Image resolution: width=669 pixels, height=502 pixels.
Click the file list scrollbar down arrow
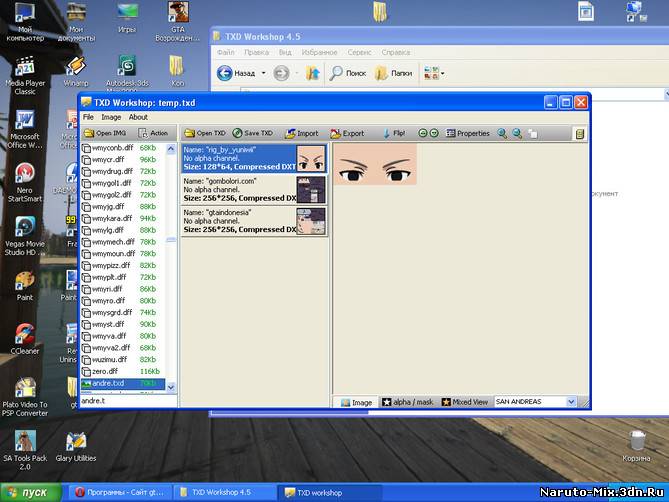[171, 387]
